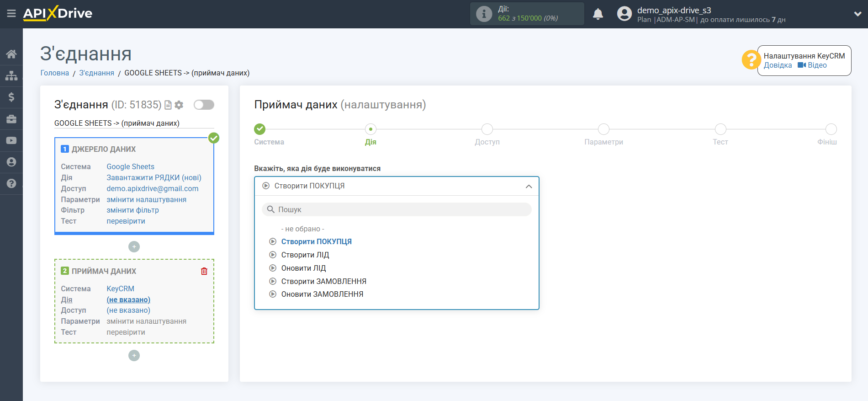Open the Google Sheets system link
Screen dimensions: 868x401
click(x=130, y=166)
